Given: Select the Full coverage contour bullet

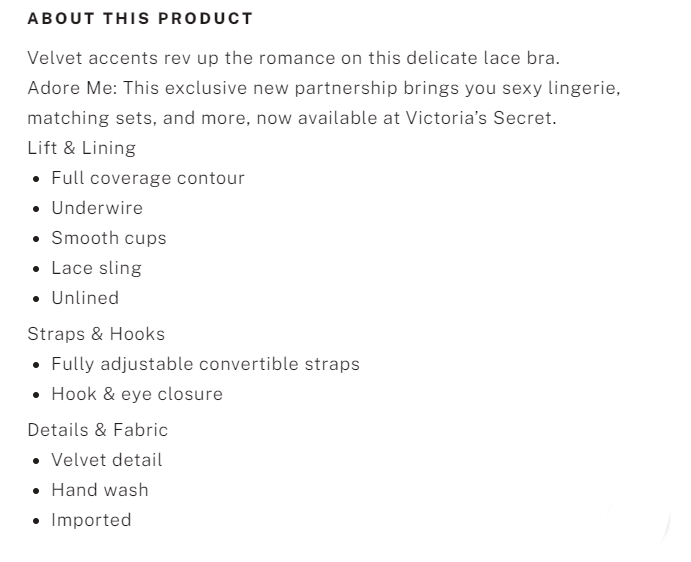Looking at the screenshot, I should [x=148, y=178].
